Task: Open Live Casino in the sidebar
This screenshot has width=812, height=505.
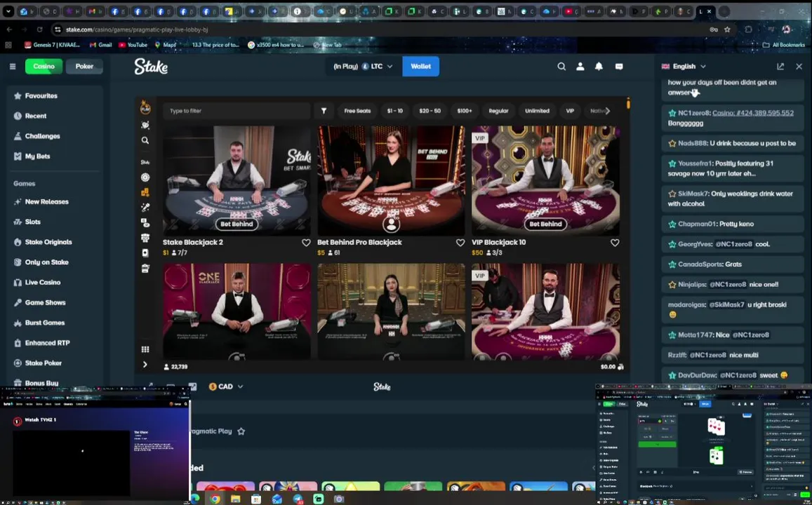Action: tap(55, 283)
